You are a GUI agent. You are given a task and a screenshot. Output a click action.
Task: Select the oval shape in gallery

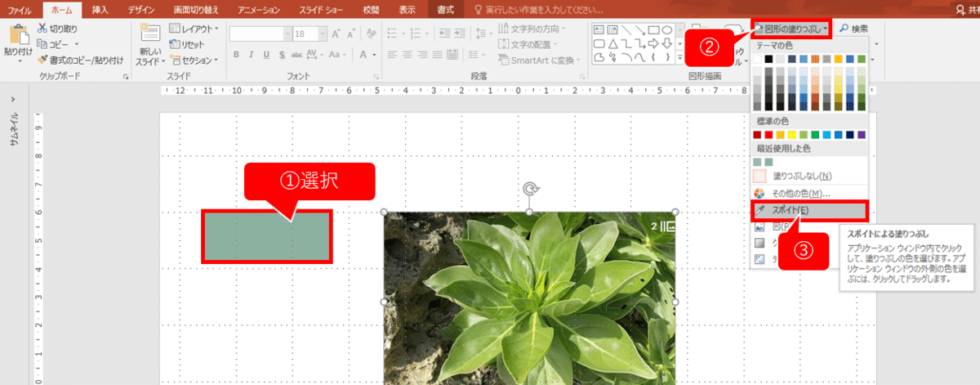click(666, 29)
